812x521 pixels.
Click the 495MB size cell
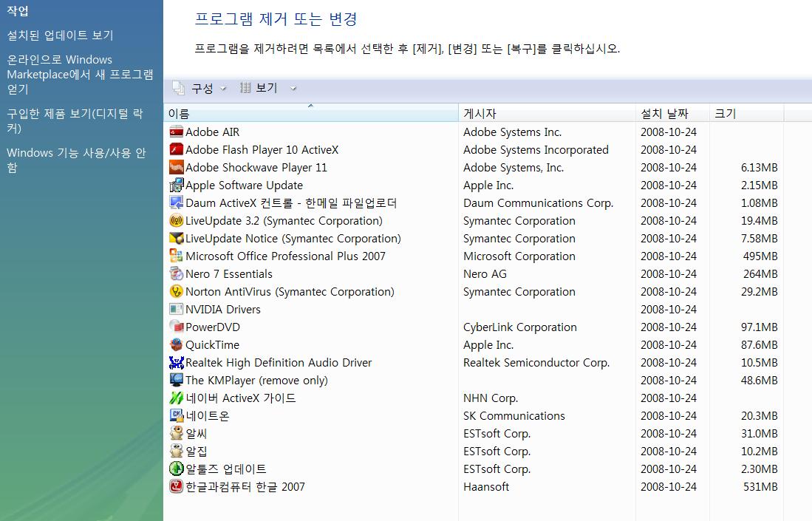click(x=760, y=256)
